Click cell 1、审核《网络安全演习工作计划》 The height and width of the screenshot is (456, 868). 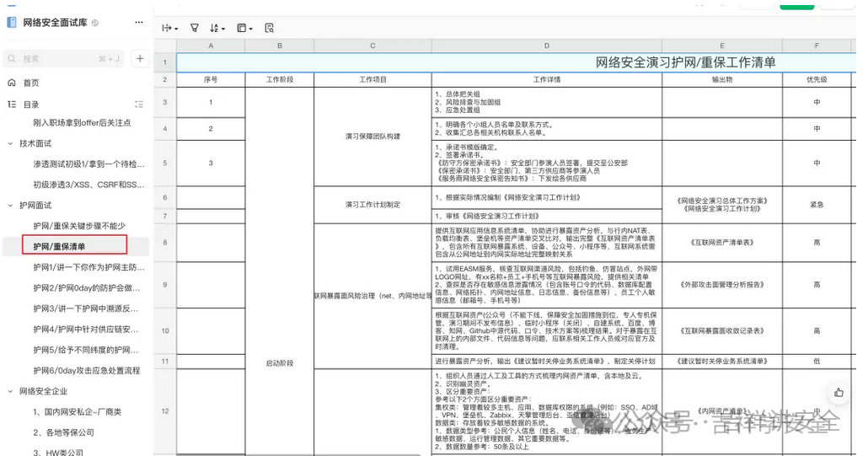tap(546, 216)
